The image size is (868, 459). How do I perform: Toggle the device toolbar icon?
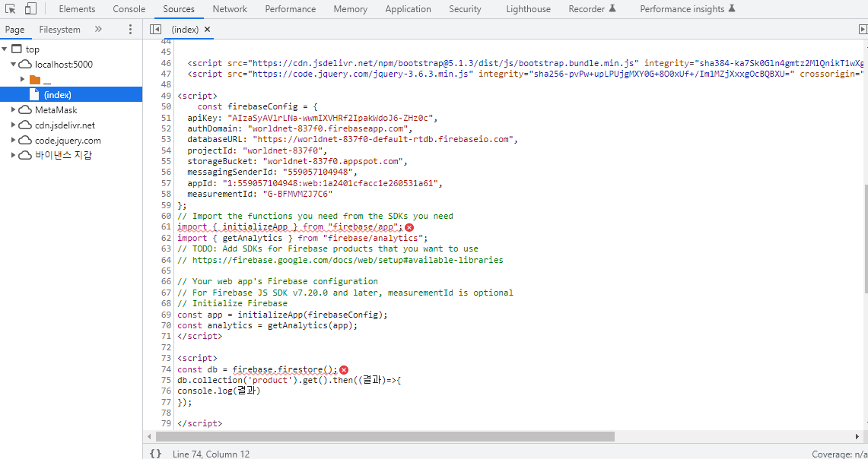31,9
